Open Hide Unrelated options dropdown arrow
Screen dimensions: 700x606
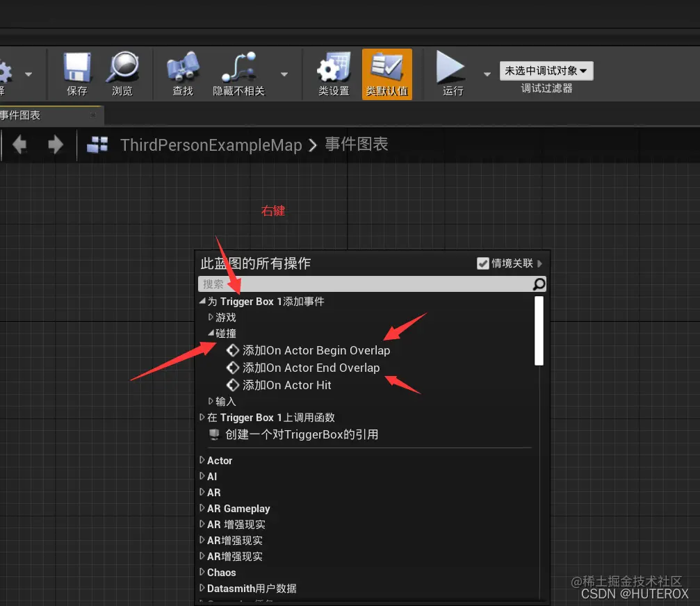[x=284, y=74]
